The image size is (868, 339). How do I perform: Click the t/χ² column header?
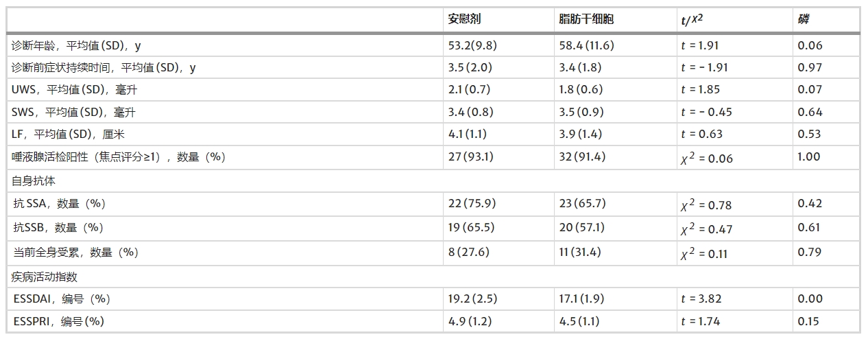pos(691,19)
